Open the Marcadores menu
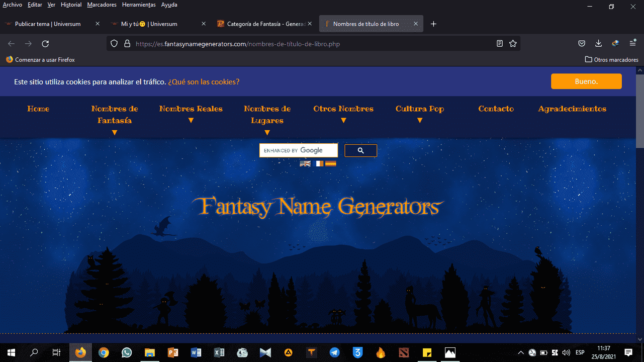 coord(102,5)
